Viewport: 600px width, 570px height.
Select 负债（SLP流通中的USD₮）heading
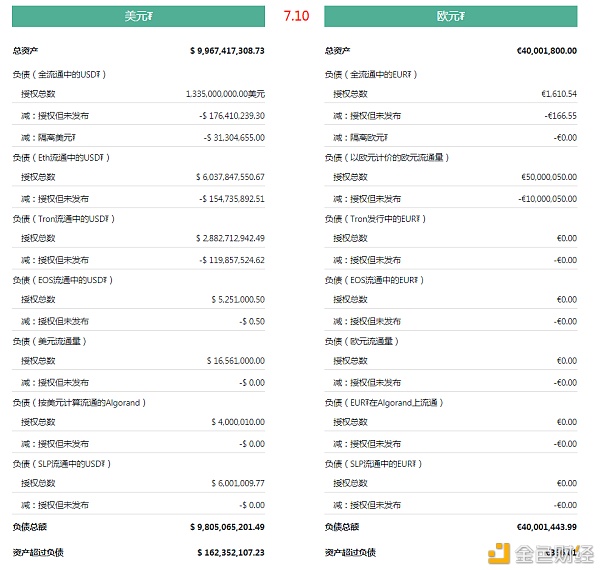pyautogui.click(x=62, y=464)
